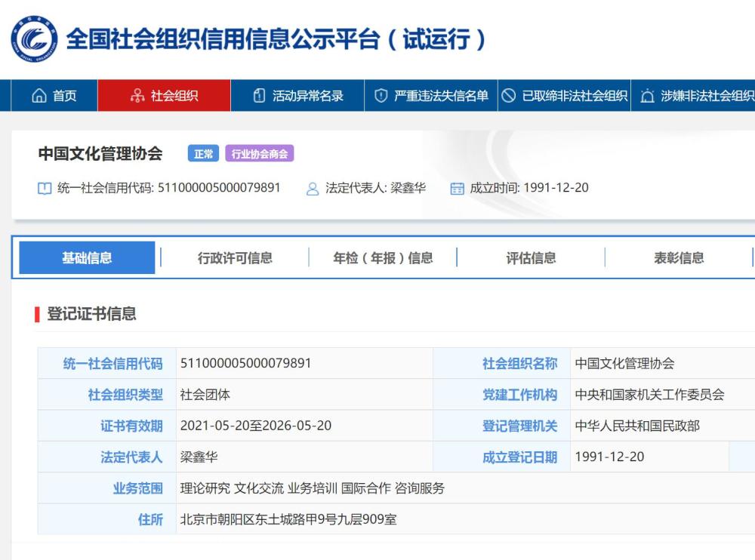This screenshot has height=560, width=755.
Task: Click the 登记管理机关 table label
Action: 520,426
